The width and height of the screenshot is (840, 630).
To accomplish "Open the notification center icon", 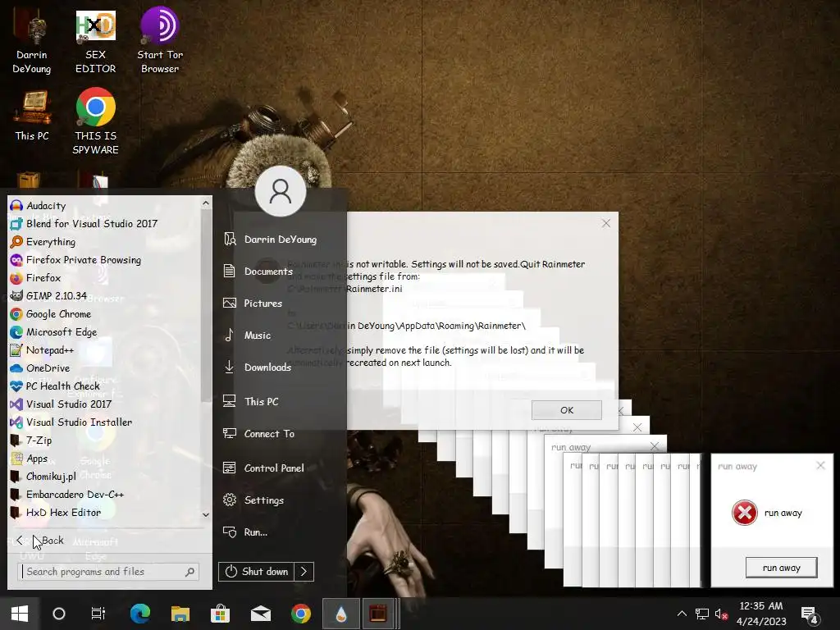I will click(809, 614).
